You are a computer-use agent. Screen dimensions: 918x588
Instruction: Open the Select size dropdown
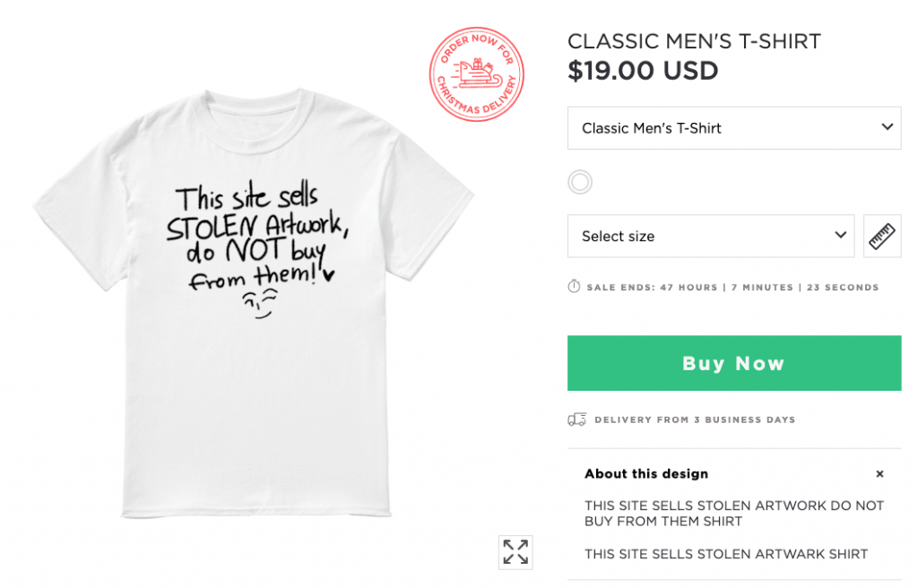point(710,236)
